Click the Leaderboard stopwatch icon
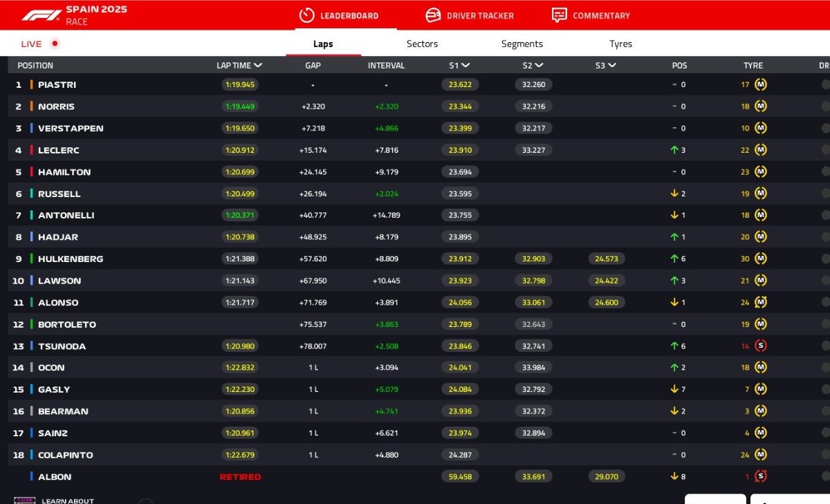The image size is (830, 504). point(306,15)
